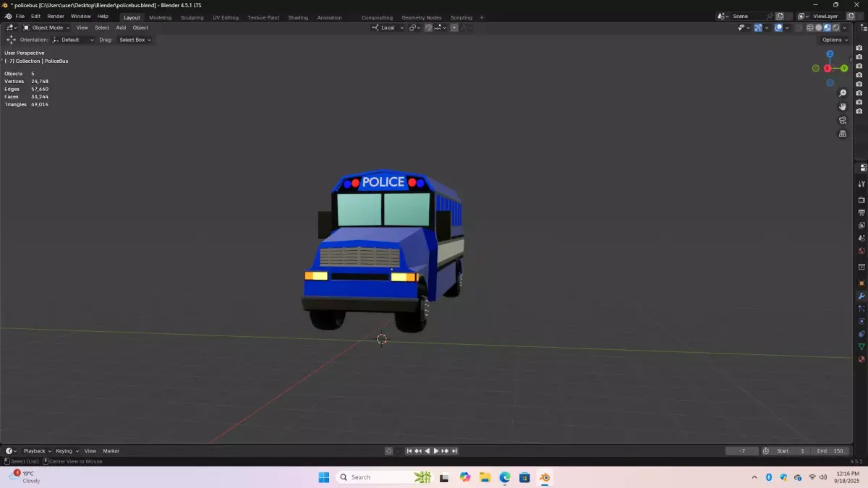
Task: Open Blender from the Windows taskbar
Action: (x=545, y=477)
